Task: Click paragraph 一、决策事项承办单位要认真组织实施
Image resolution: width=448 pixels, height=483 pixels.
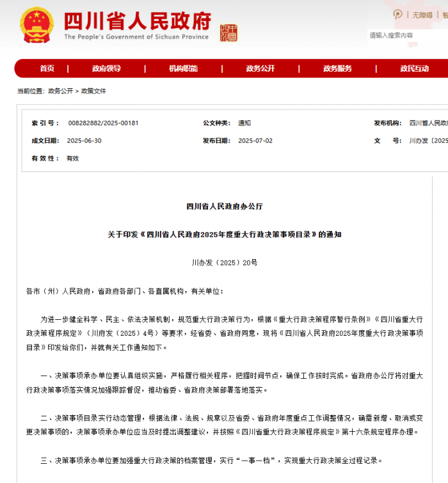Action: pos(224,383)
